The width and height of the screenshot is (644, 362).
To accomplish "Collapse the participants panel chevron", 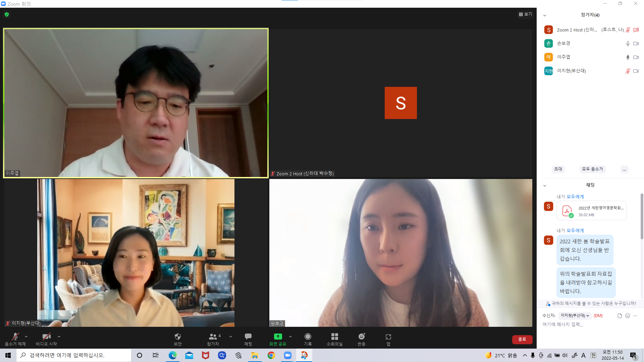I will pos(545,15).
